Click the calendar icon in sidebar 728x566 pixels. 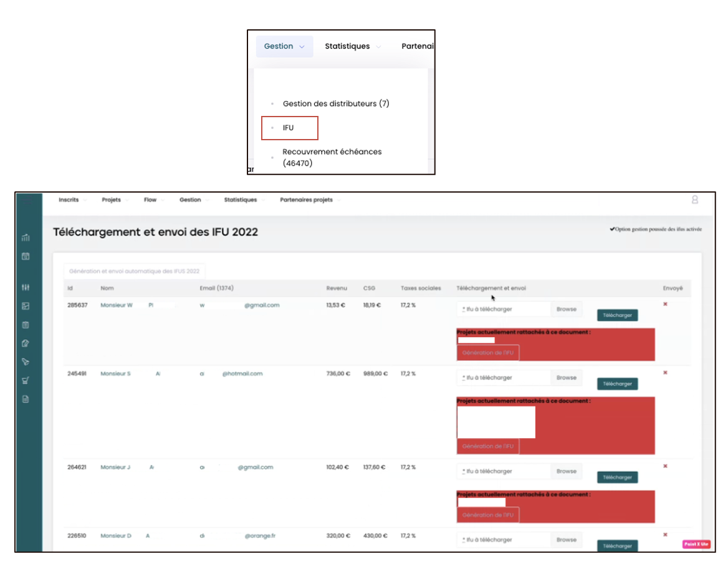(26, 256)
